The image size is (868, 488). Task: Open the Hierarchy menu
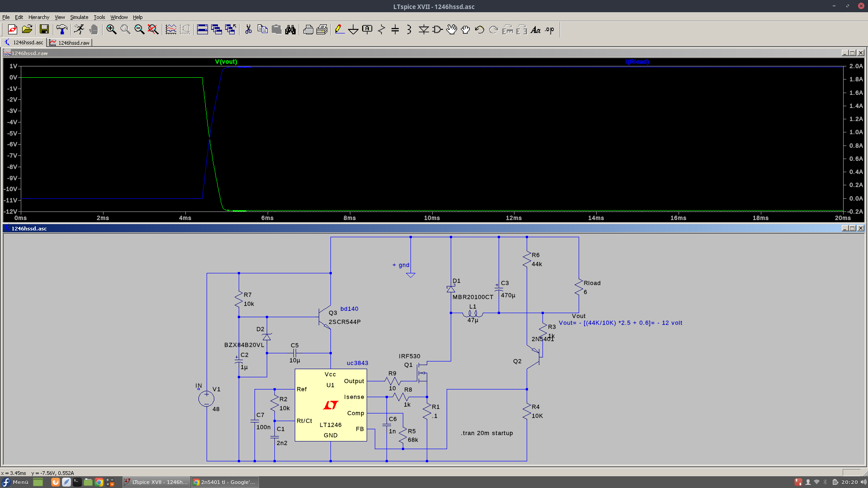39,17
